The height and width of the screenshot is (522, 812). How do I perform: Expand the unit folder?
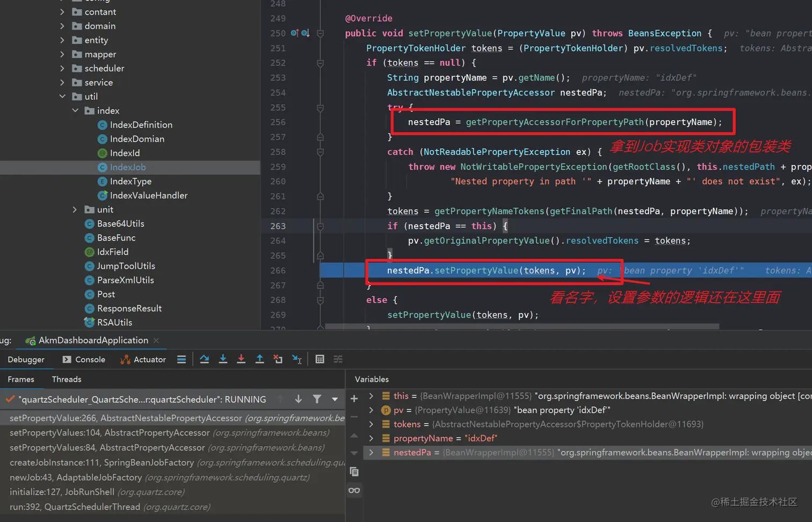(x=75, y=209)
